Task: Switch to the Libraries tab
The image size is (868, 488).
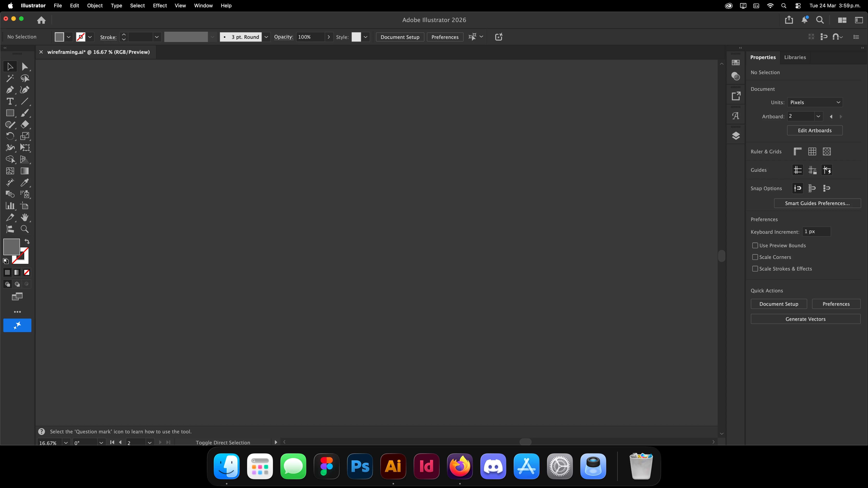Action: (x=795, y=57)
